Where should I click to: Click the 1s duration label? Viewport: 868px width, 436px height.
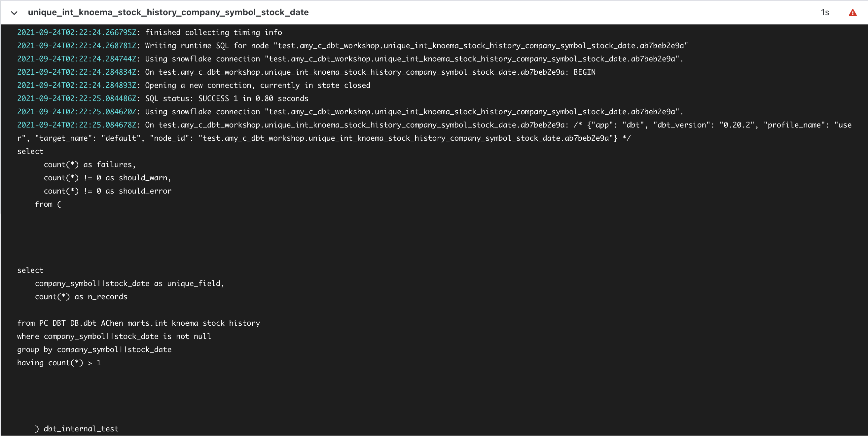824,13
